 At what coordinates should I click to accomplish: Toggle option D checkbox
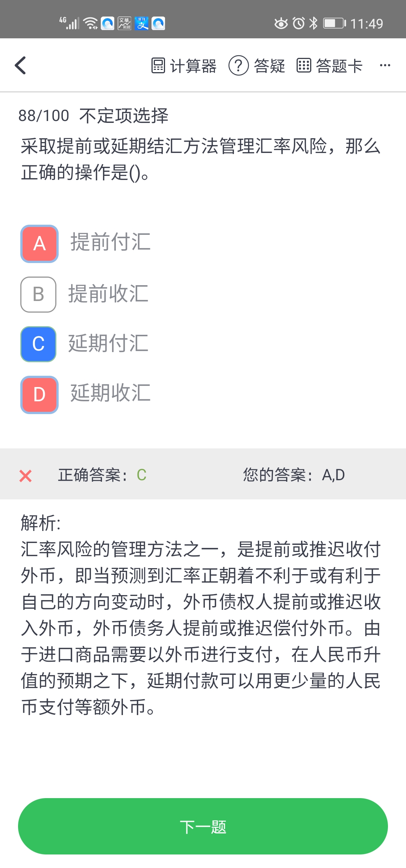[39, 395]
